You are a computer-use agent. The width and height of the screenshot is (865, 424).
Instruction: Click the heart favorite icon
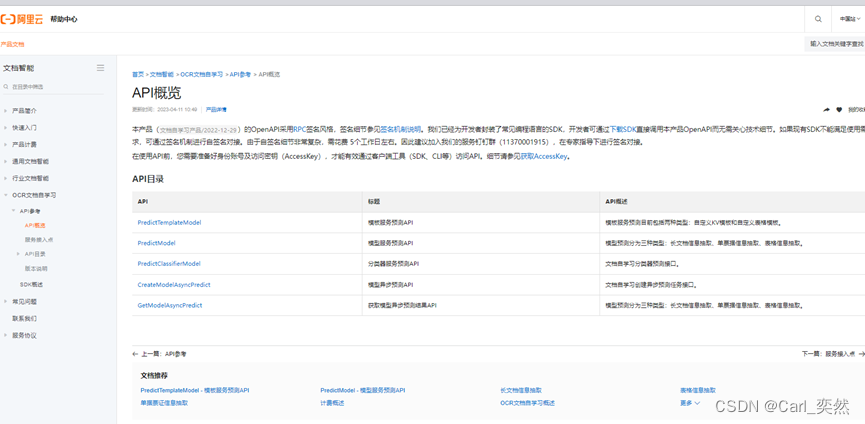839,109
